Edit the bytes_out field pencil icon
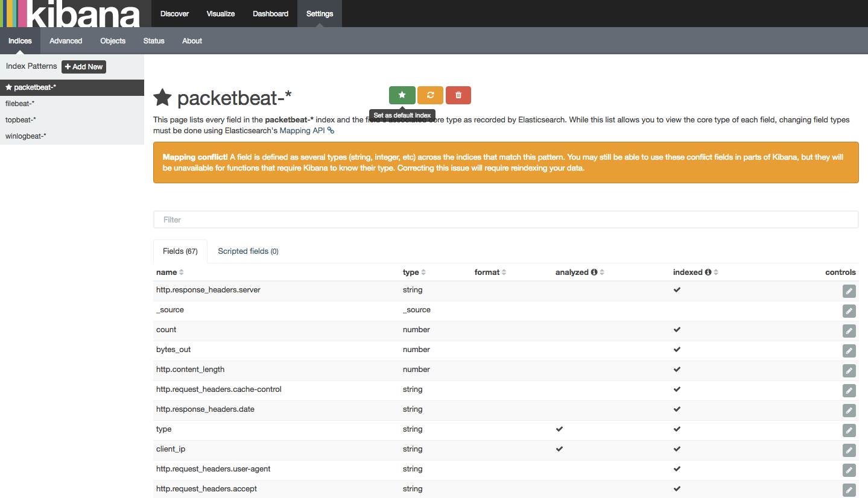868x498 pixels. (x=849, y=351)
